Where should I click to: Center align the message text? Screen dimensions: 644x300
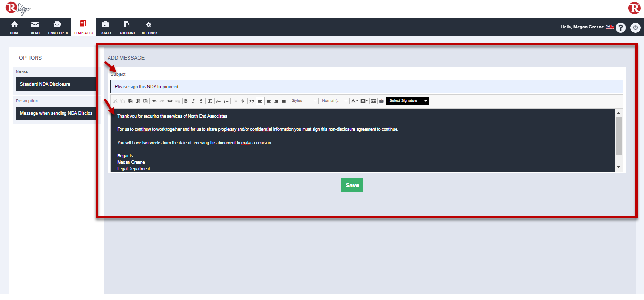[268, 101]
